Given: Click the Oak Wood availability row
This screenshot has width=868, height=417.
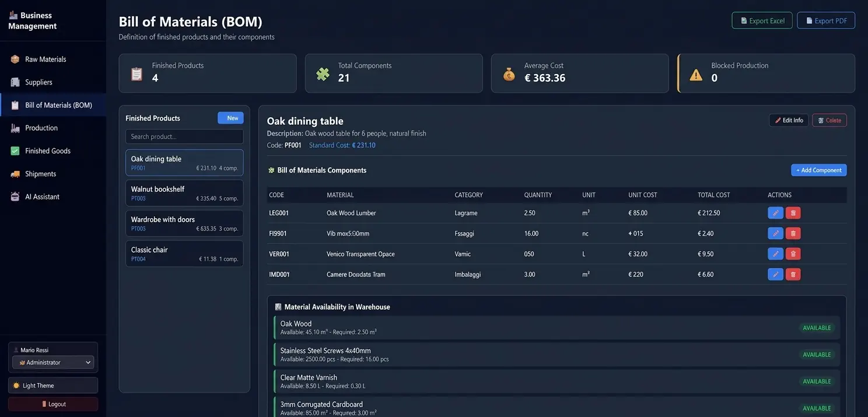Looking at the screenshot, I should pos(556,328).
